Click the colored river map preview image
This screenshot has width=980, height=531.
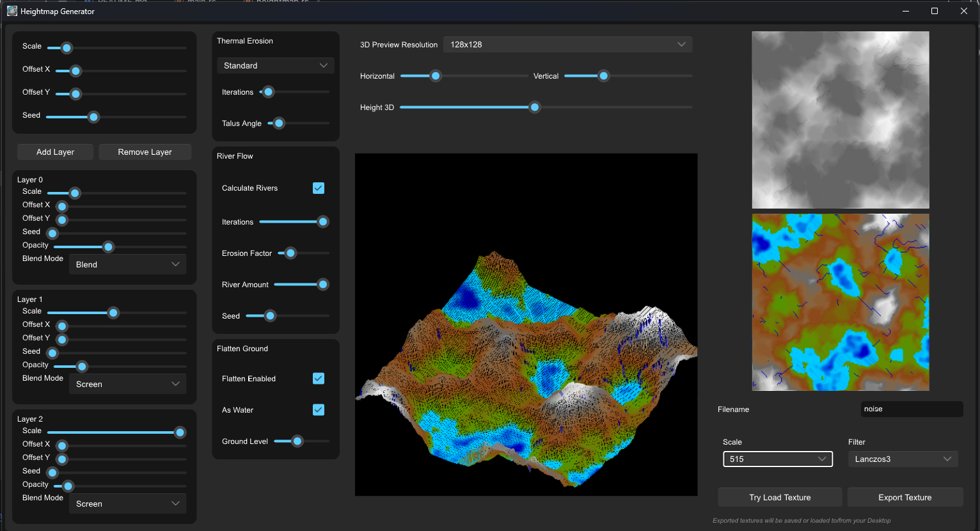point(840,302)
